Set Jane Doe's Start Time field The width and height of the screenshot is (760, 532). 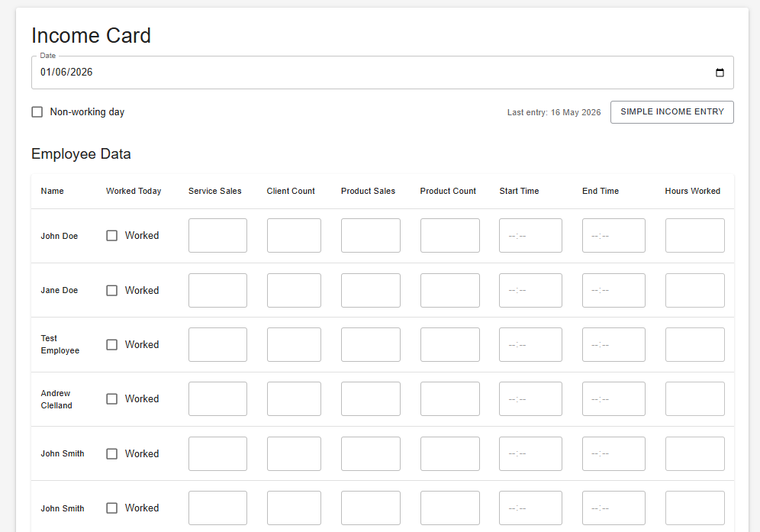tap(530, 291)
